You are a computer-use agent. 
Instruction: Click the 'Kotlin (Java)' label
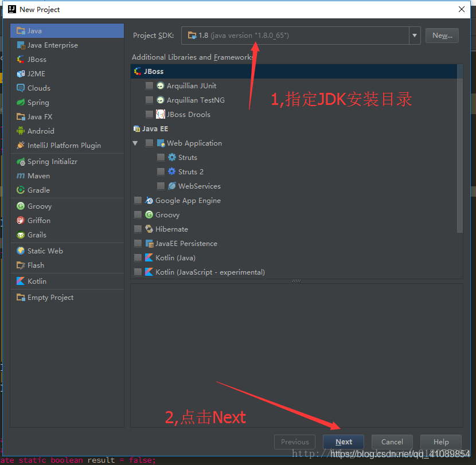[175, 258]
